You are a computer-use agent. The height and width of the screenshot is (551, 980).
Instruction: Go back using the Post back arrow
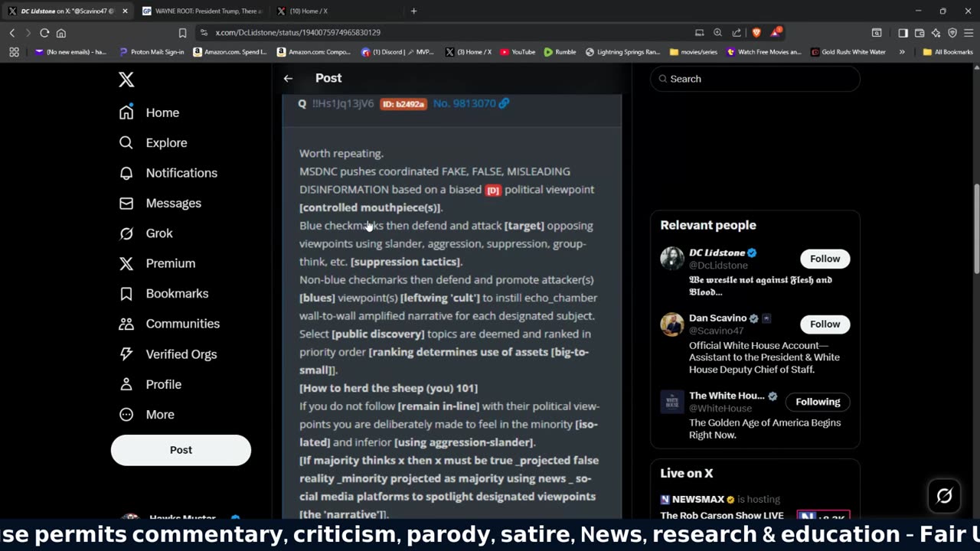tap(288, 78)
